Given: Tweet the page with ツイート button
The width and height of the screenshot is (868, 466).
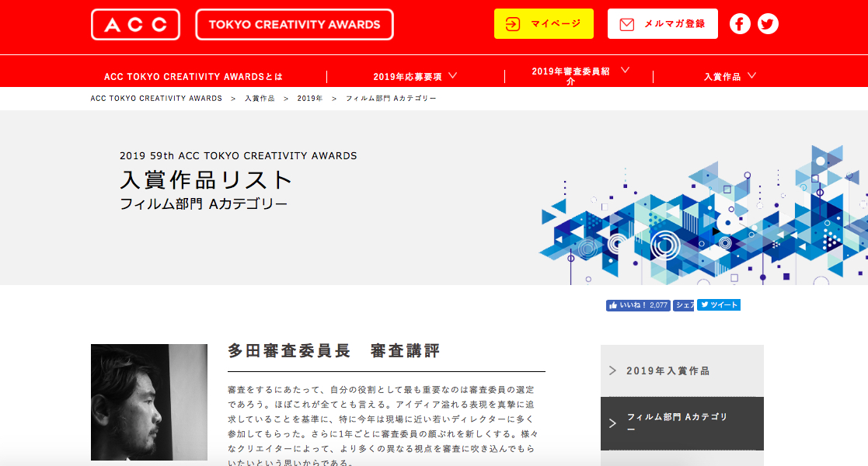Looking at the screenshot, I should (719, 305).
